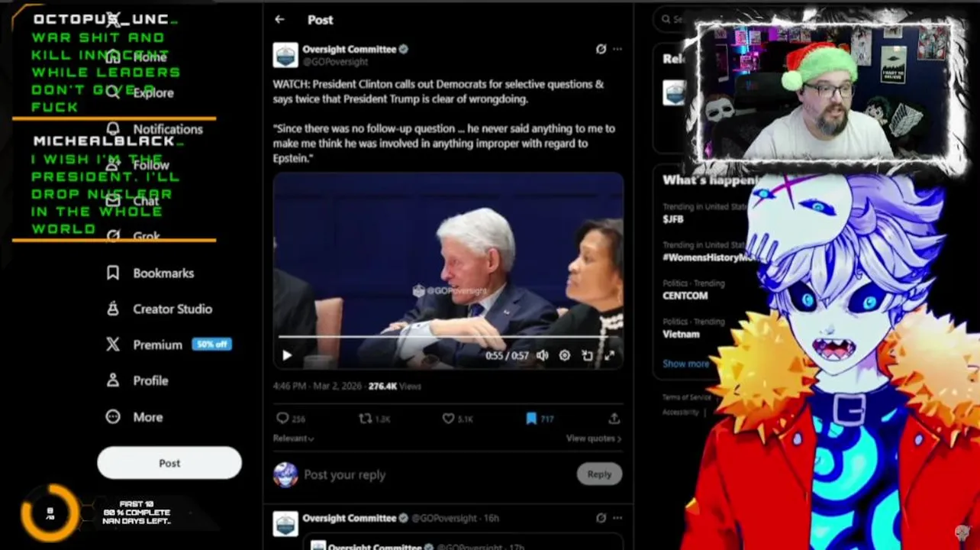Seek on the video progress bar
Image resolution: width=980 pixels, height=550 pixels.
[x=448, y=336]
